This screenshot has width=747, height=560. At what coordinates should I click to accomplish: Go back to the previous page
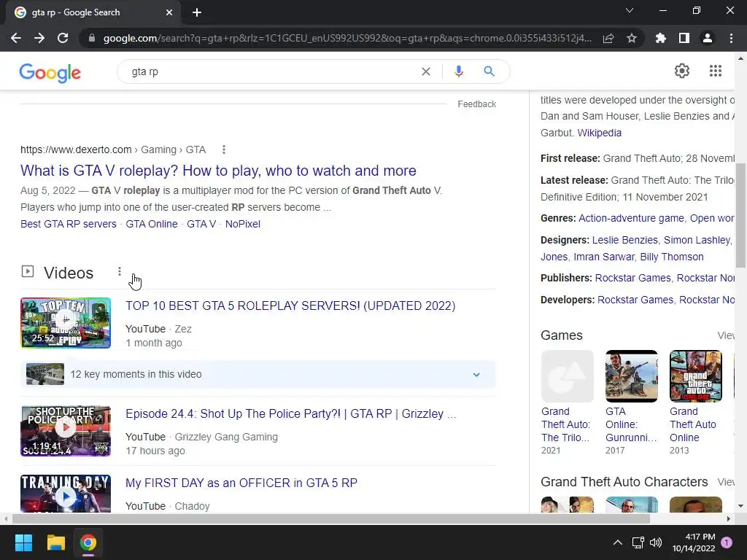(16, 38)
